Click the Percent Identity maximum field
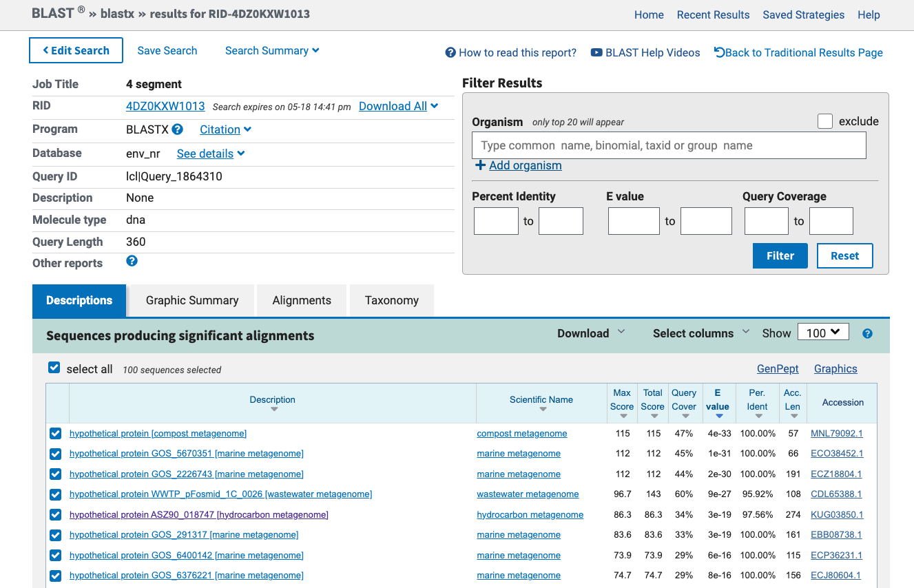 (x=561, y=221)
